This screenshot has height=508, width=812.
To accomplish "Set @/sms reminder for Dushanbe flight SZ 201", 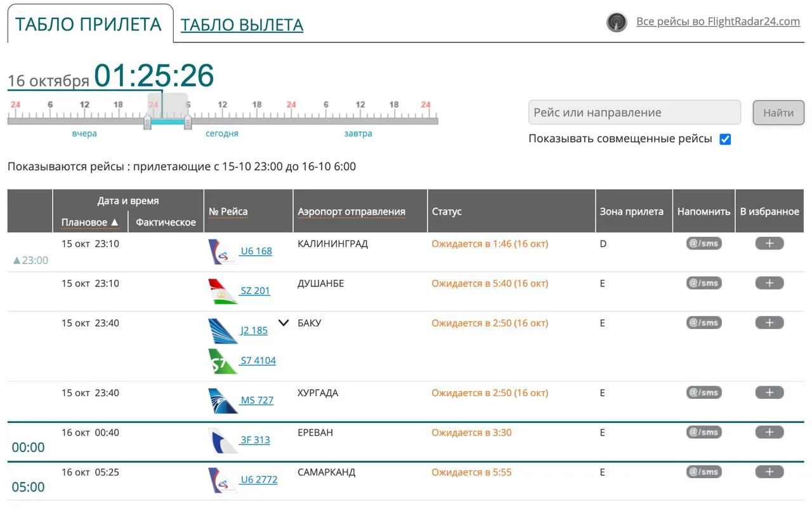I will coord(704,283).
